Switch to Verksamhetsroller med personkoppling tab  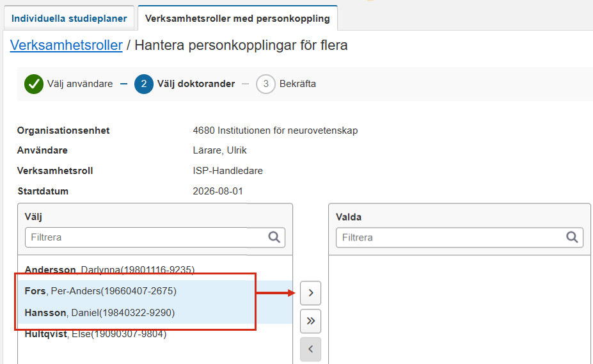coord(237,18)
